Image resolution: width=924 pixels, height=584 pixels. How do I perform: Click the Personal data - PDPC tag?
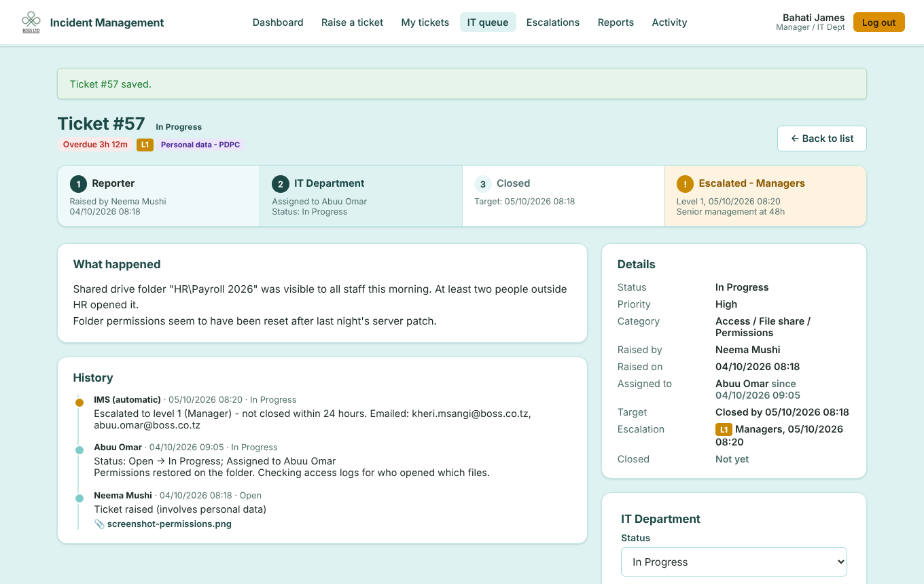[x=200, y=145]
